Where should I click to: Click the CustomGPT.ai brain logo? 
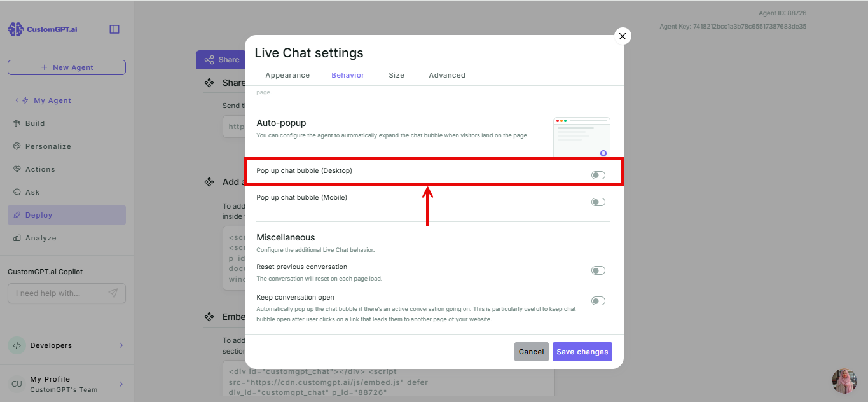click(x=15, y=29)
